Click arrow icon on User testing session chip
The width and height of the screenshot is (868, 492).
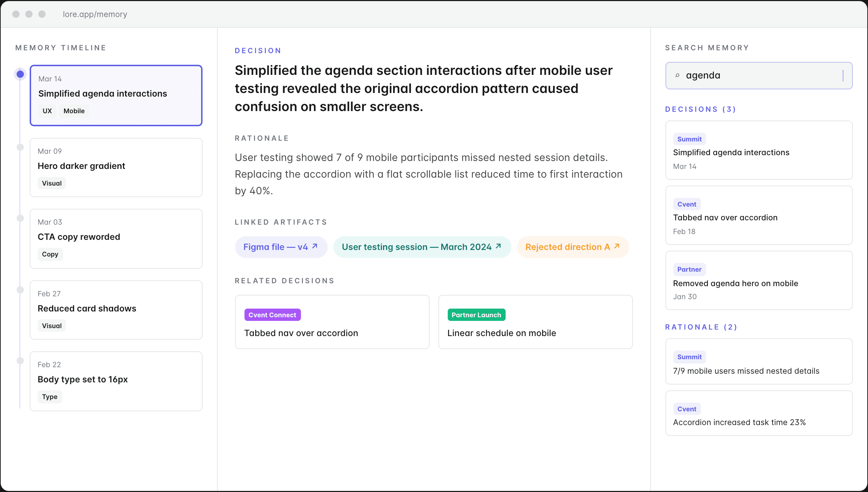click(x=498, y=246)
